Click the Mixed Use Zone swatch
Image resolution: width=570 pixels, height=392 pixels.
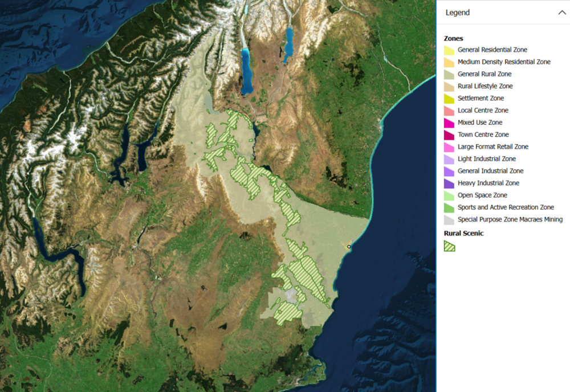click(449, 122)
